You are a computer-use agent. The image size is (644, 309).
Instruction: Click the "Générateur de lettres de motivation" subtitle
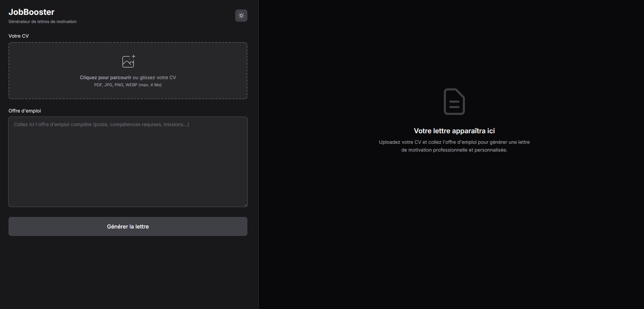pos(42,22)
